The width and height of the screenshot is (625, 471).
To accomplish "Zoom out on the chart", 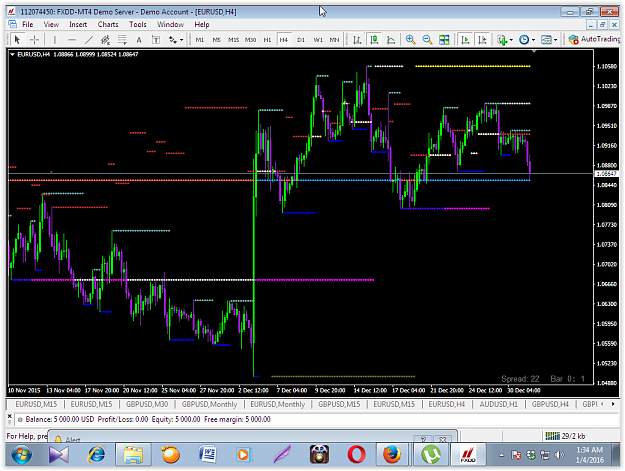I will pyautogui.click(x=427, y=39).
